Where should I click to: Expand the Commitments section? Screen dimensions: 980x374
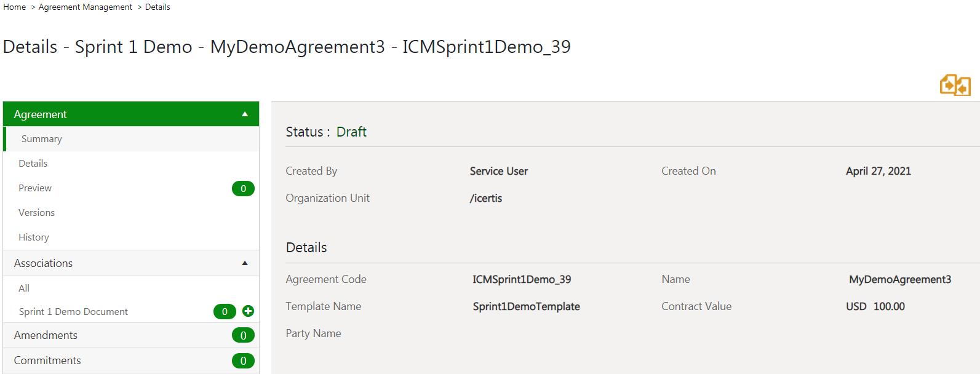click(x=47, y=360)
